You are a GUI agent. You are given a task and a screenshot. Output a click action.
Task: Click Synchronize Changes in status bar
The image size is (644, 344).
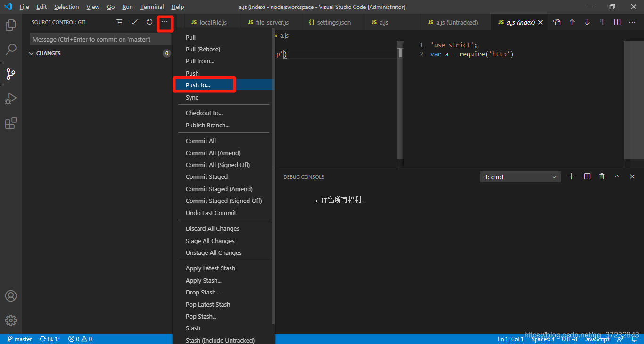[50, 339]
